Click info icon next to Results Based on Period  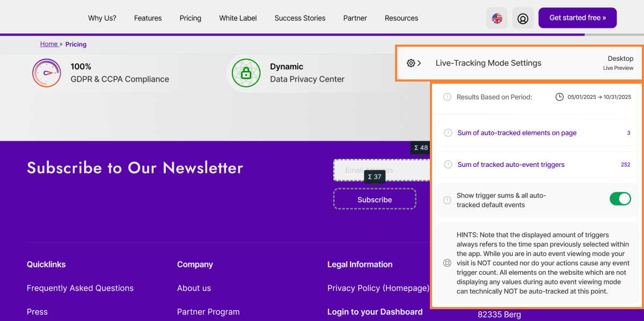tap(447, 97)
